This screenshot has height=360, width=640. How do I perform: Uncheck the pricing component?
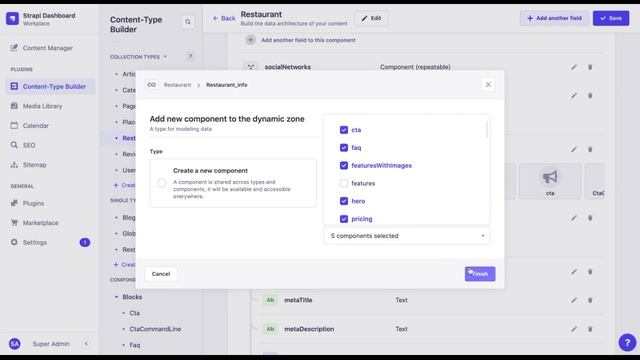pos(344,219)
